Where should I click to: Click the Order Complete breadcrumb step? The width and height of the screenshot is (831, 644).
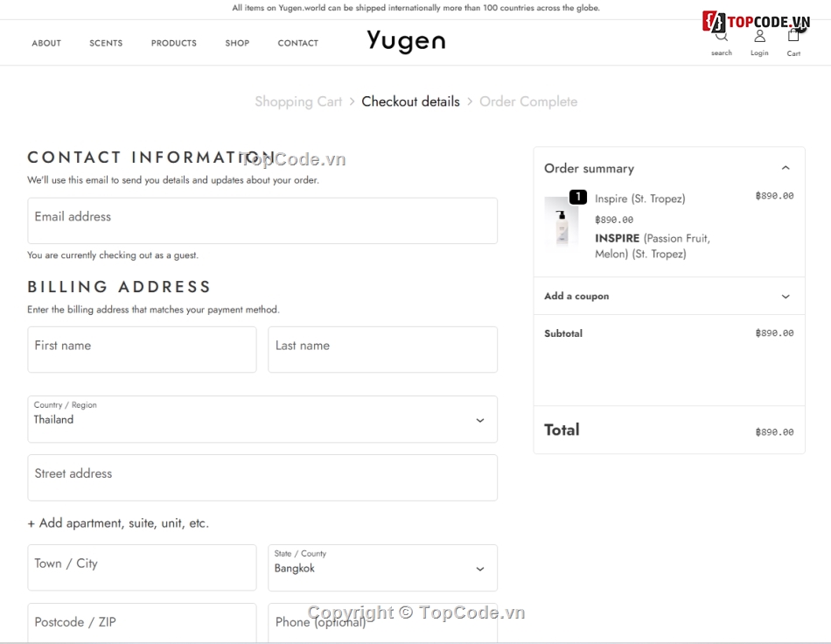coord(528,101)
